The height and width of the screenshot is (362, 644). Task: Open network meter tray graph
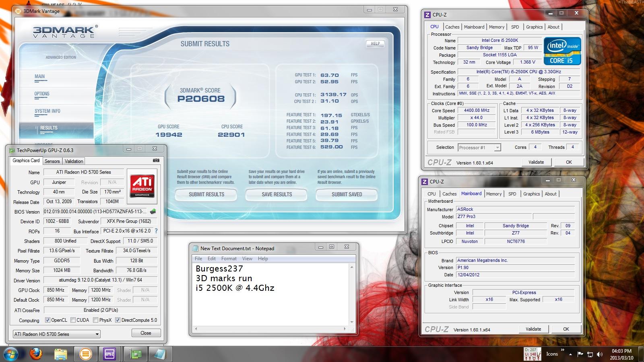533,354
